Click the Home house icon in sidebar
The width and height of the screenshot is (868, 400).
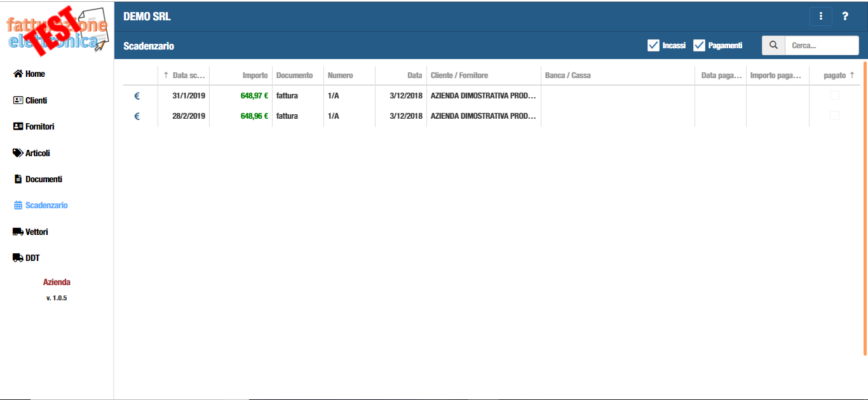(18, 74)
